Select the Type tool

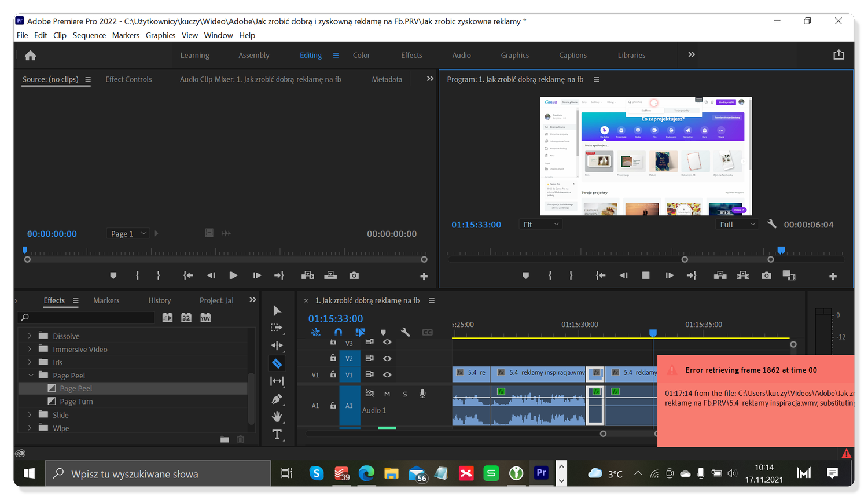277,433
